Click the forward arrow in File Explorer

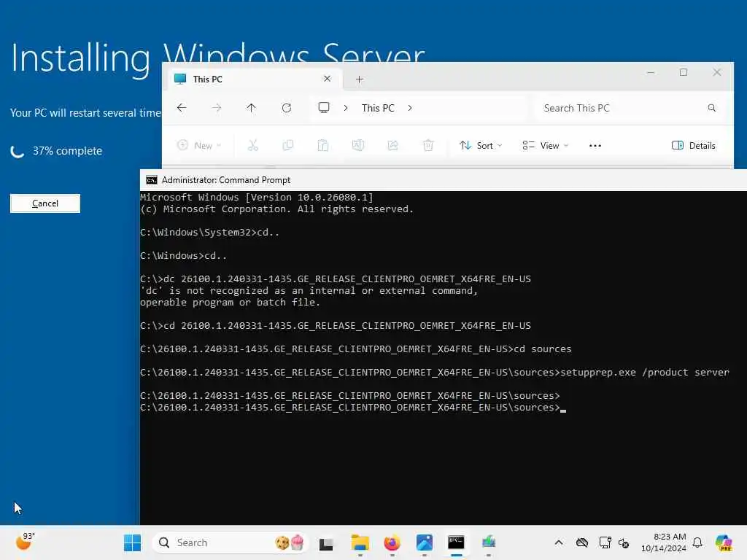tap(217, 108)
